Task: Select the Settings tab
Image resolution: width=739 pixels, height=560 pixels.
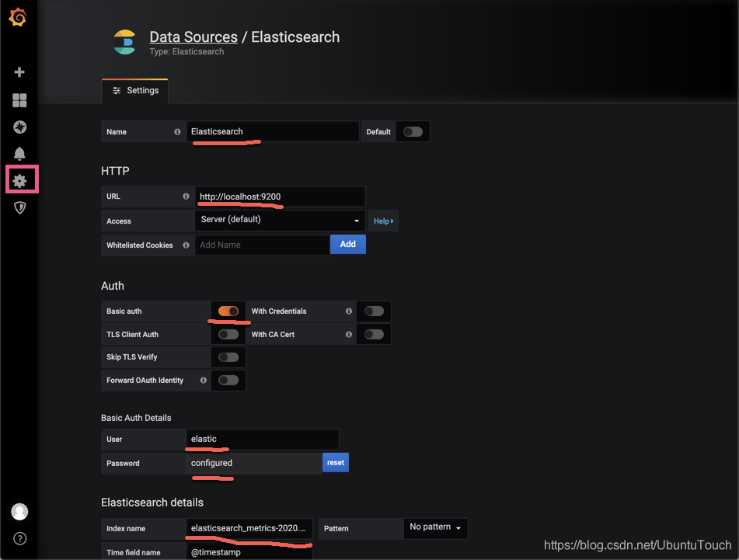Action: pos(134,90)
